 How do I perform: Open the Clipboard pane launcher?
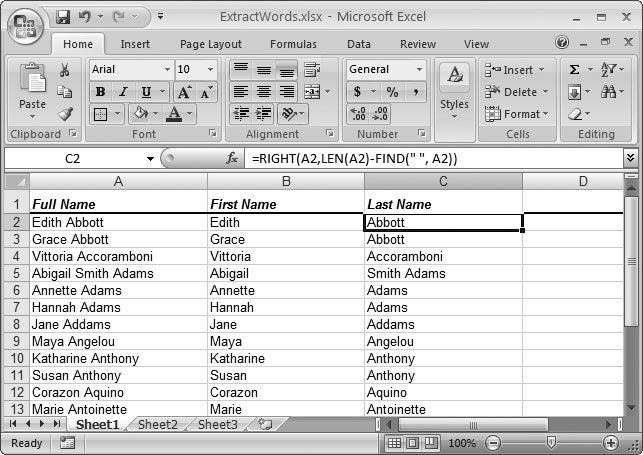pos(73,133)
